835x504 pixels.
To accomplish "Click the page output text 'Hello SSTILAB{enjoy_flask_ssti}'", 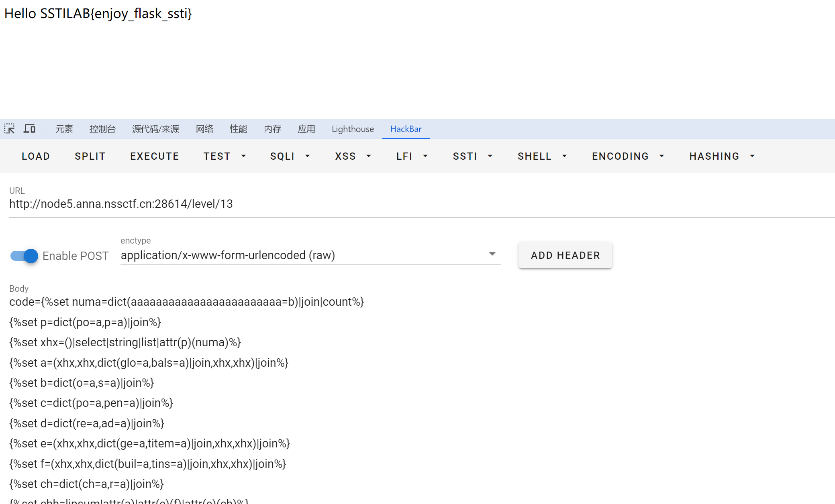I will [98, 14].
